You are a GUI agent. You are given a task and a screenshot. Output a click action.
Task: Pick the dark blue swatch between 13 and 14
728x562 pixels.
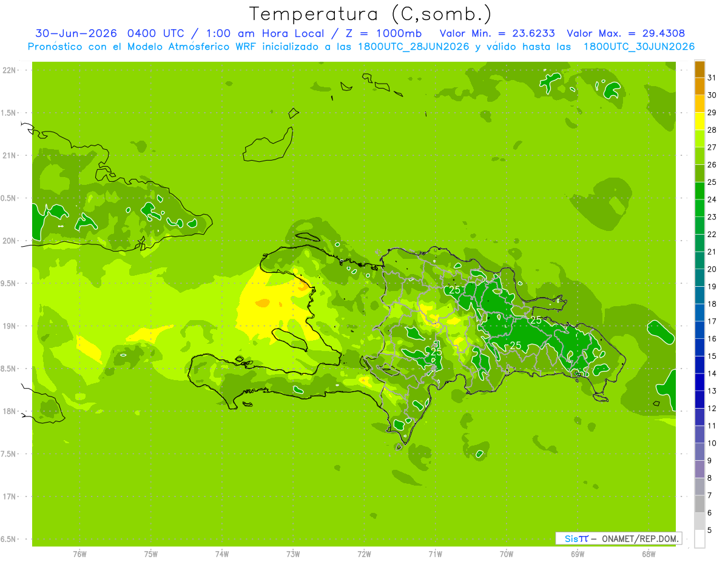(x=699, y=382)
